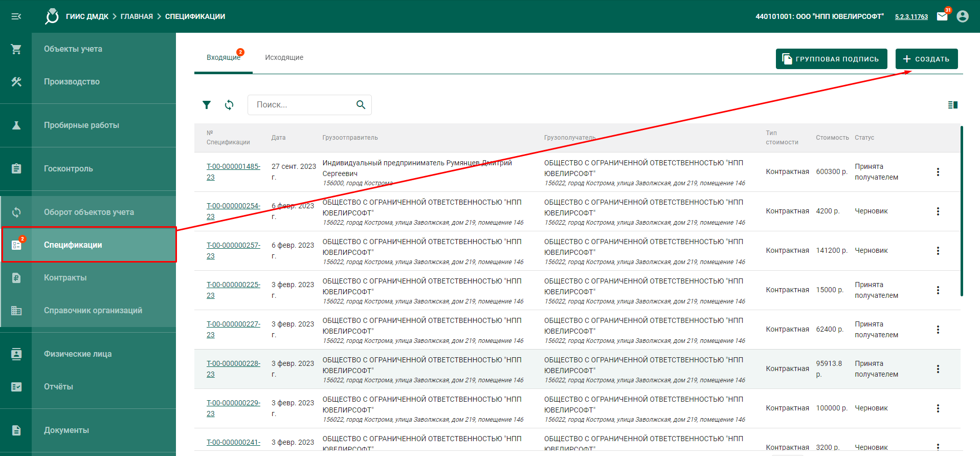This screenshot has height=456, width=980.
Task: Click the document icon for Контракты
Action: [x=16, y=278]
